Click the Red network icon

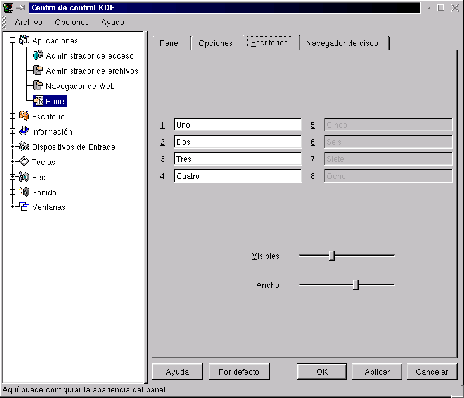pyautogui.click(x=24, y=177)
